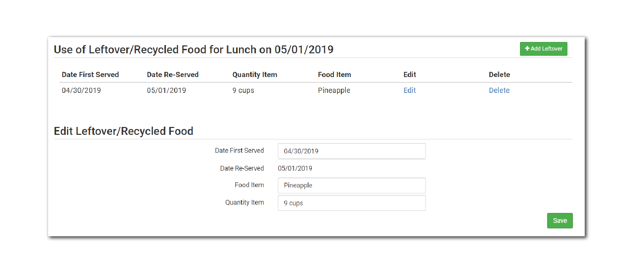Select the Pineapple table cell
The image size is (644, 269).
[334, 90]
